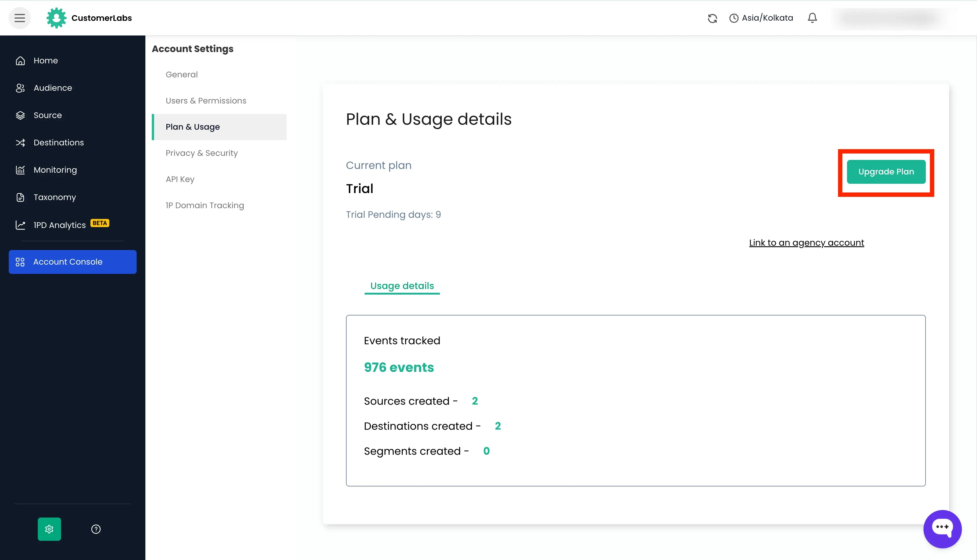Click the 1PD Analytics graph icon

20,225
